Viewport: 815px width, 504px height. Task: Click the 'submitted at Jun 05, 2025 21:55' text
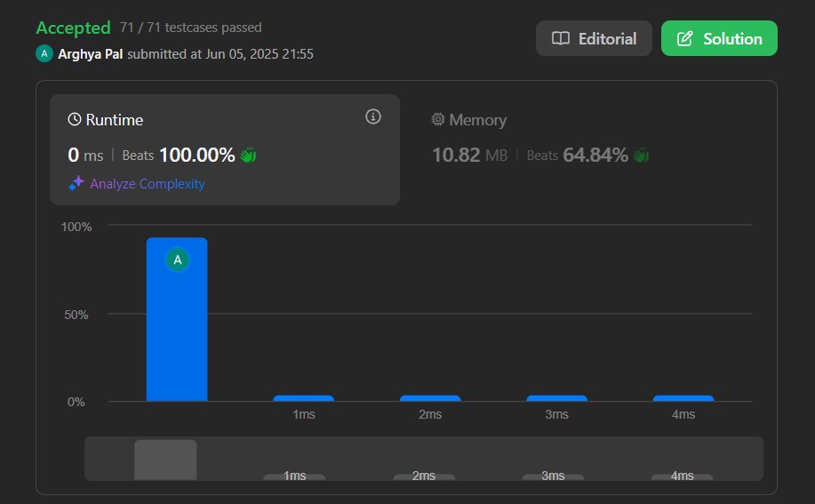click(220, 54)
